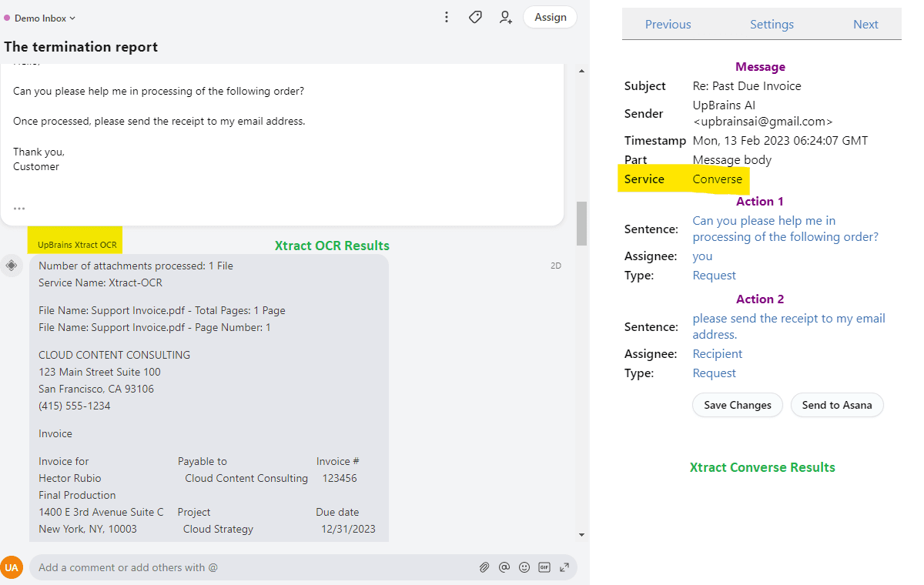The image size is (924, 585).
Task: Click 'Final Production' text
Action: tap(77, 495)
